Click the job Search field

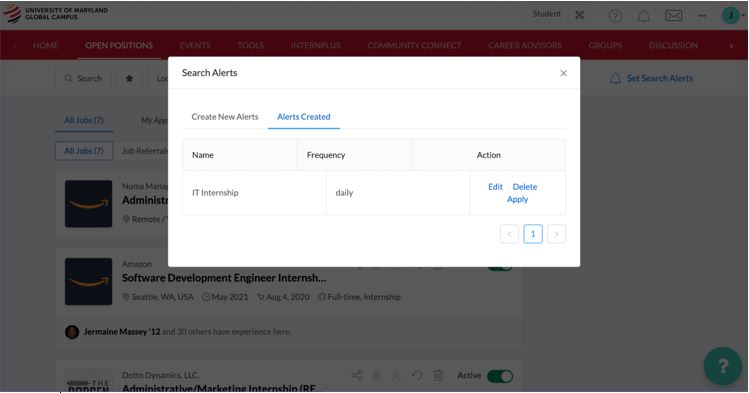[84, 78]
